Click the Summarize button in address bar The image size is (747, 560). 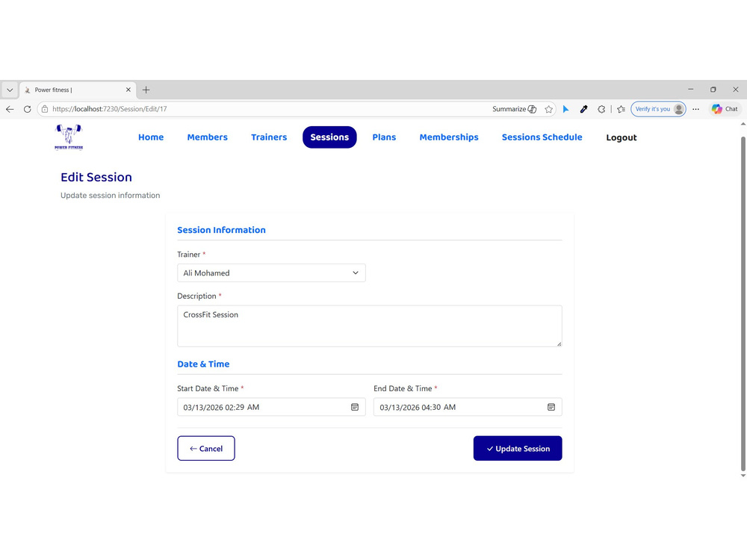514,109
